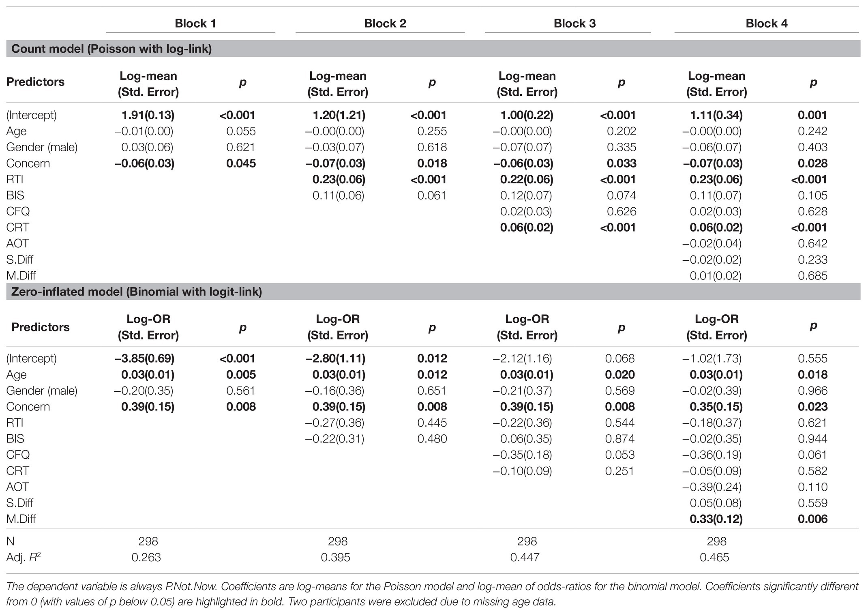Click the CRT coefficient -0.10(0.09)
868x614 pixels.
(522, 471)
